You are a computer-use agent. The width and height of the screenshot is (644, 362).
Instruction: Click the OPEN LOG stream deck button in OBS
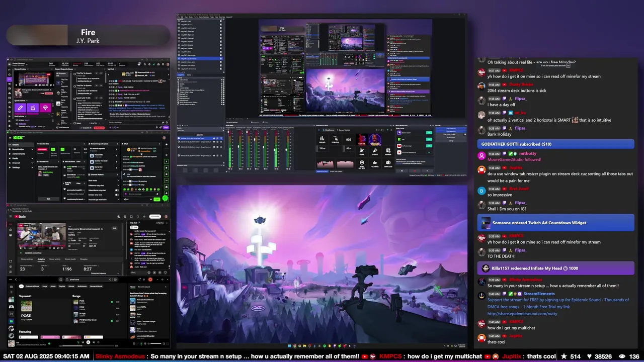pyautogui.click(x=388, y=164)
